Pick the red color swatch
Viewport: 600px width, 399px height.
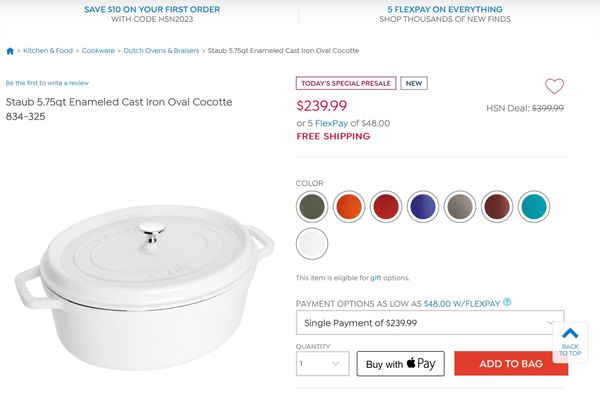point(386,207)
